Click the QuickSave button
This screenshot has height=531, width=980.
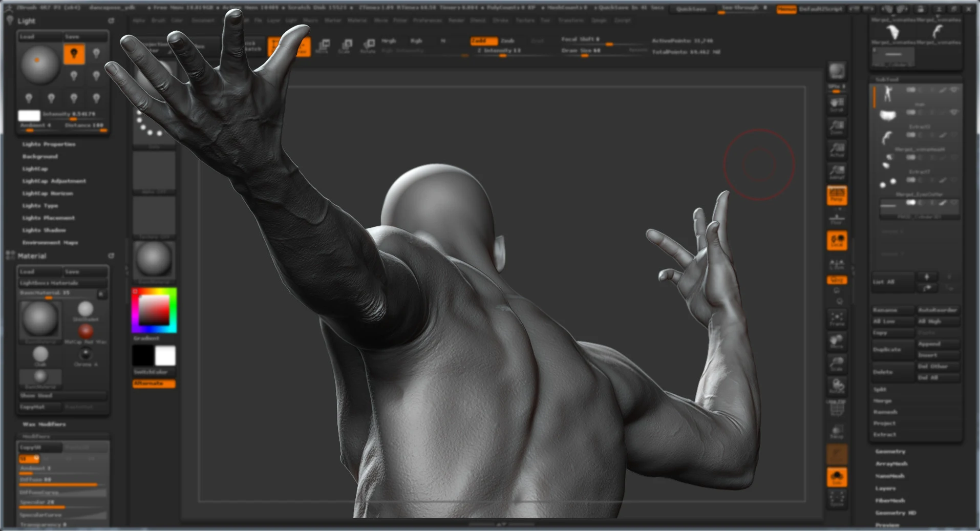691,9
